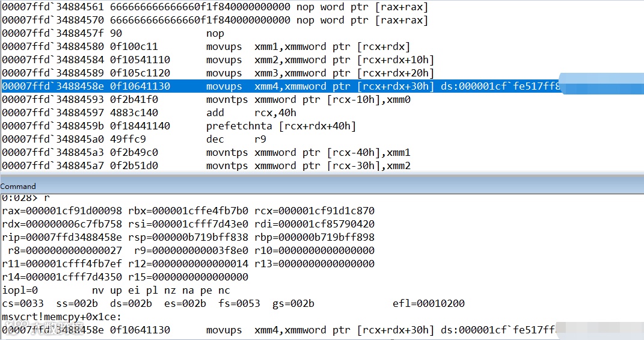The height and width of the screenshot is (340, 644).
Task: Click the rbx register value
Action: pos(188,211)
